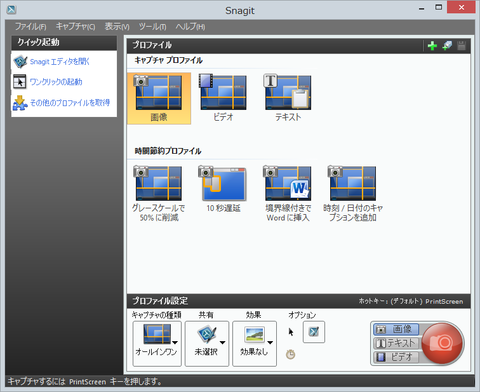The width and height of the screenshot is (480, 392).
Task: Choose the grayscale 50% reduce profile
Action: (159, 193)
